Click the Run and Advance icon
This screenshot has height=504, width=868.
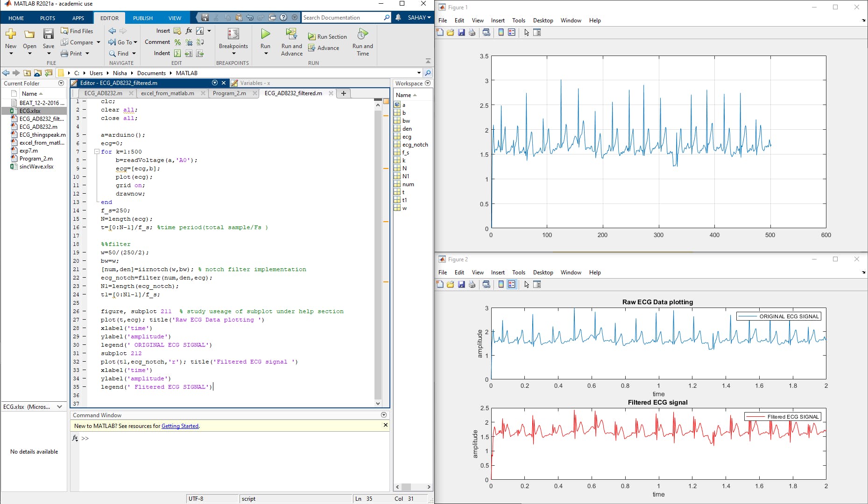point(291,34)
